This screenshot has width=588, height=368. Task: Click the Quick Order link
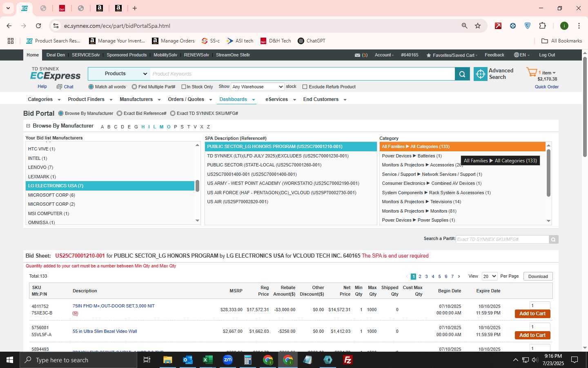(547, 87)
